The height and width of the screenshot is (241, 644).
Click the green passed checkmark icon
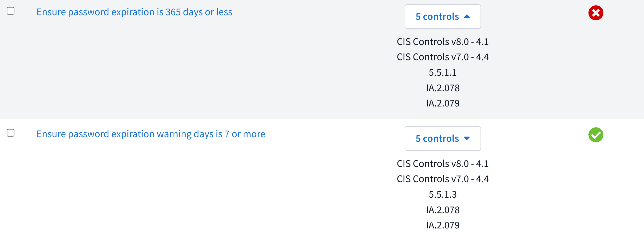click(x=596, y=135)
